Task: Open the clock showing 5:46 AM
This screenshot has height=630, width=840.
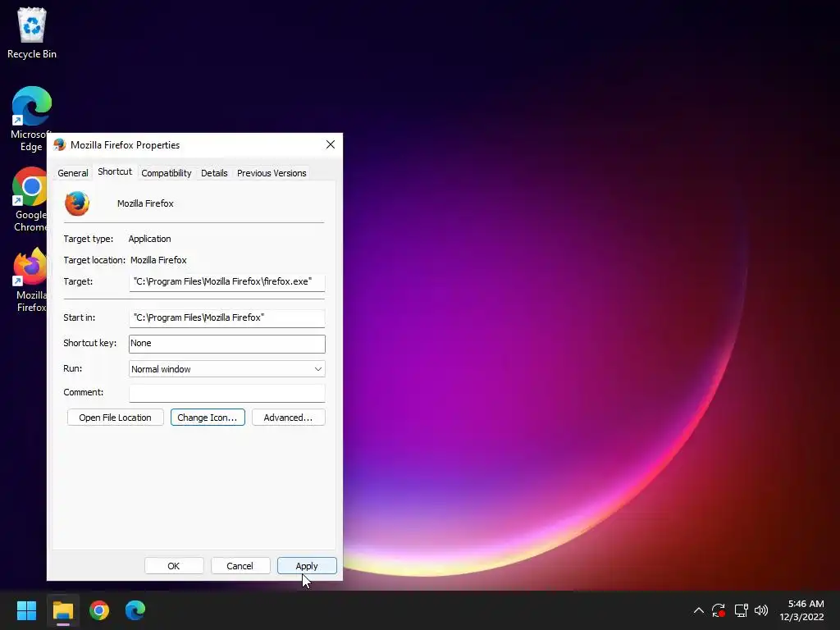Action: tap(801, 610)
